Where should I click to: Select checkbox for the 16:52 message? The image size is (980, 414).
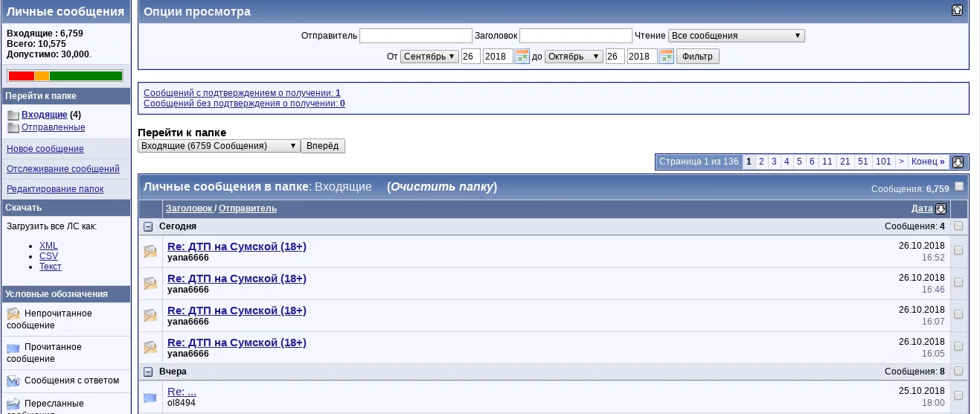point(958,250)
